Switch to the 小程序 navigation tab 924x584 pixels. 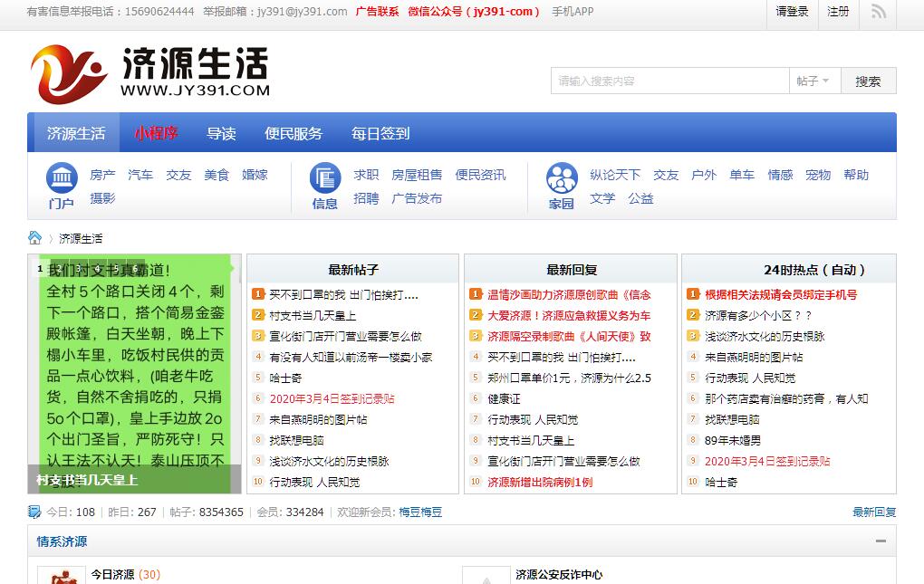coord(156,133)
